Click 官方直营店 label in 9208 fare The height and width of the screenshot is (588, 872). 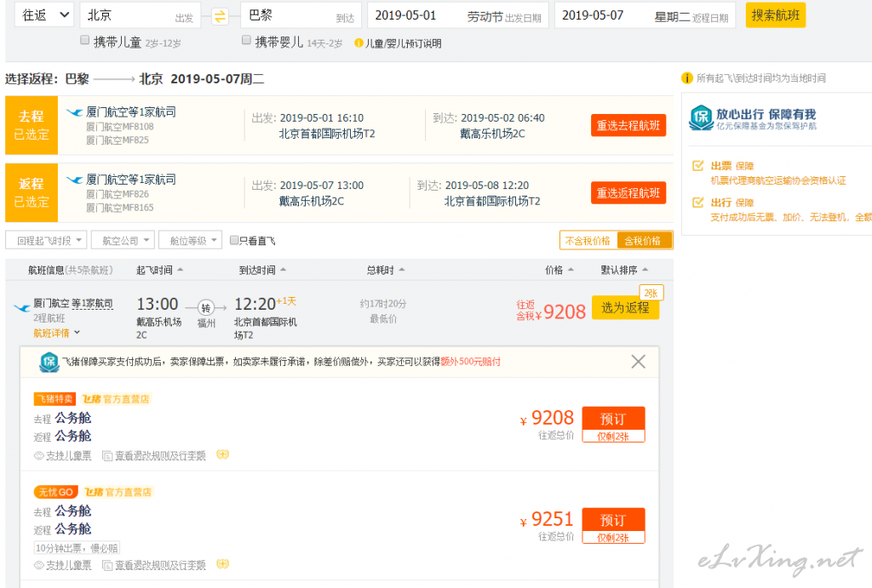[x=126, y=399]
